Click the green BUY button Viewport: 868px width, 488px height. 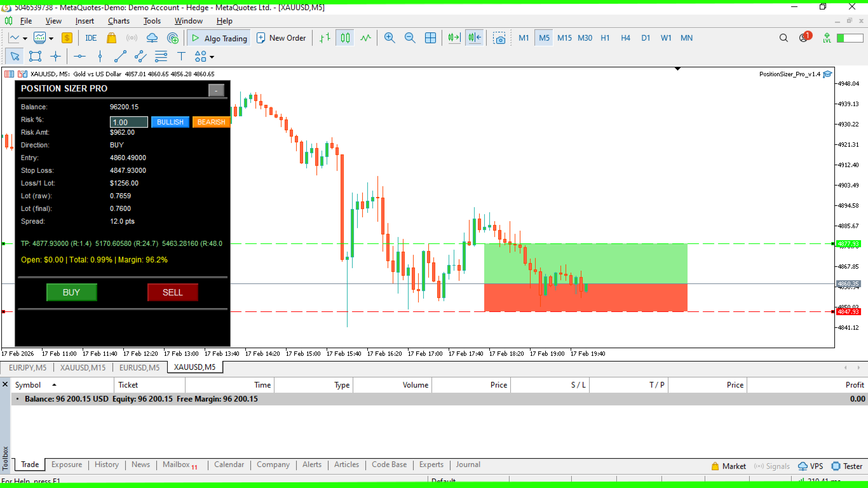[72, 292]
